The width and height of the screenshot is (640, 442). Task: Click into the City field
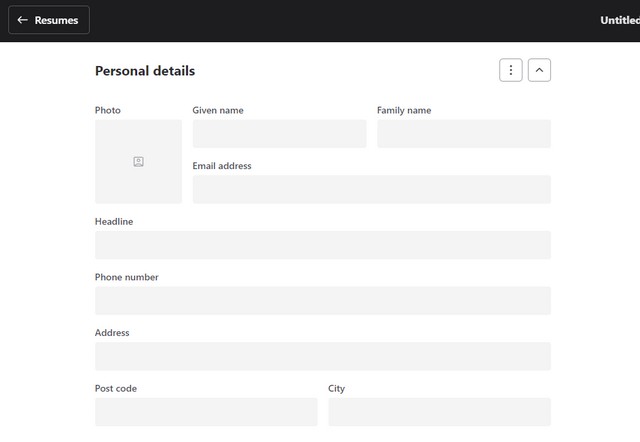[439, 411]
